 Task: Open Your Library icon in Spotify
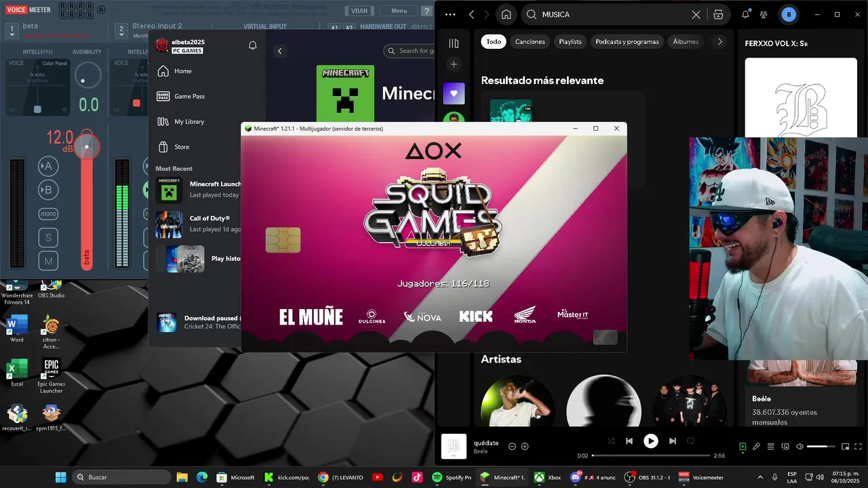[x=454, y=43]
